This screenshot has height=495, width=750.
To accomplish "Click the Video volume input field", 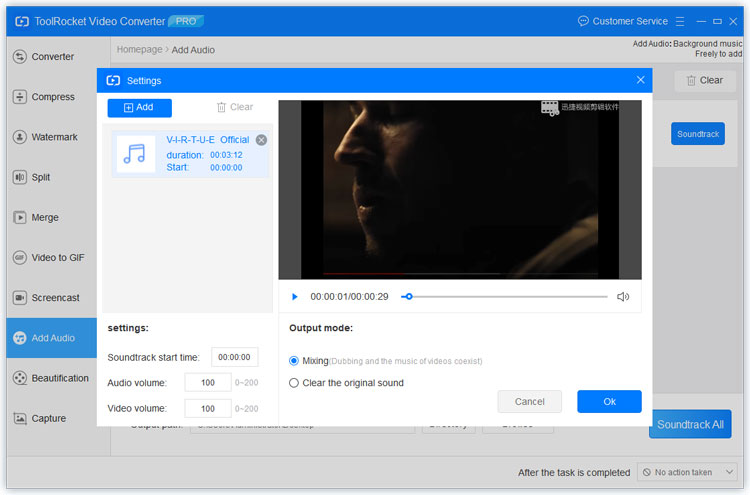I will pyautogui.click(x=208, y=408).
